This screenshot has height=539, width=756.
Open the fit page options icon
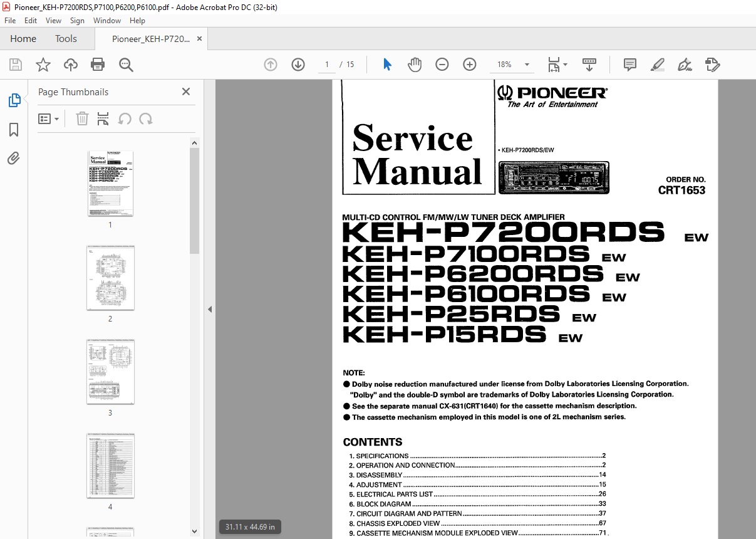pyautogui.click(x=554, y=65)
